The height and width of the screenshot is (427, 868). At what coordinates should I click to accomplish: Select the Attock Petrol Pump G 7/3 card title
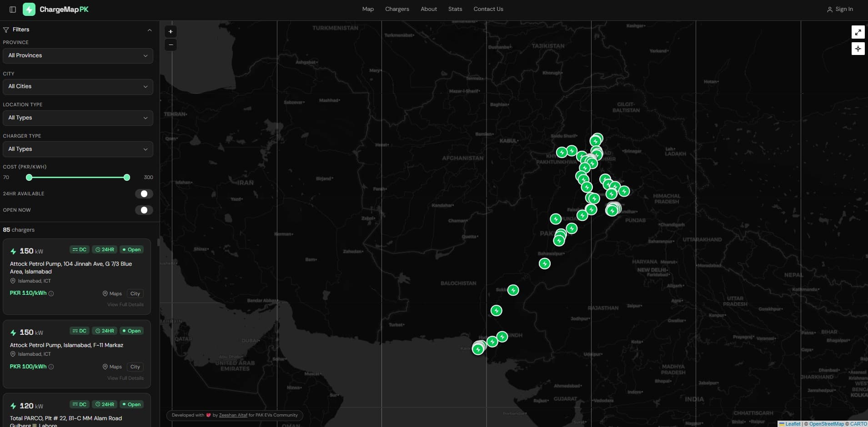click(x=71, y=268)
